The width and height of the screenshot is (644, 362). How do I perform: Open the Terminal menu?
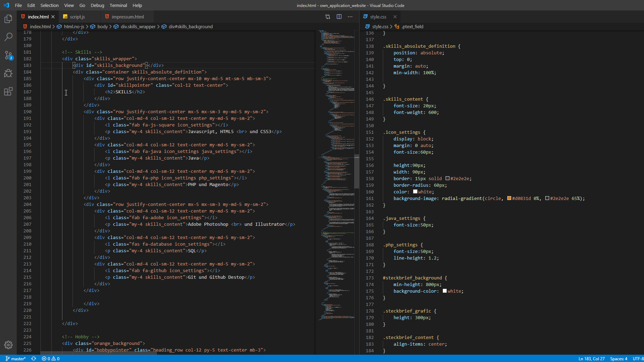point(118,5)
